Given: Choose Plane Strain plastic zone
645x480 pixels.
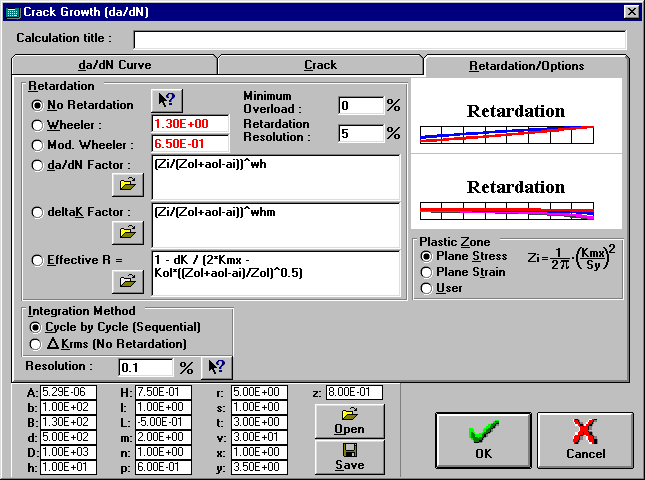Looking at the screenshot, I should pos(427,272).
